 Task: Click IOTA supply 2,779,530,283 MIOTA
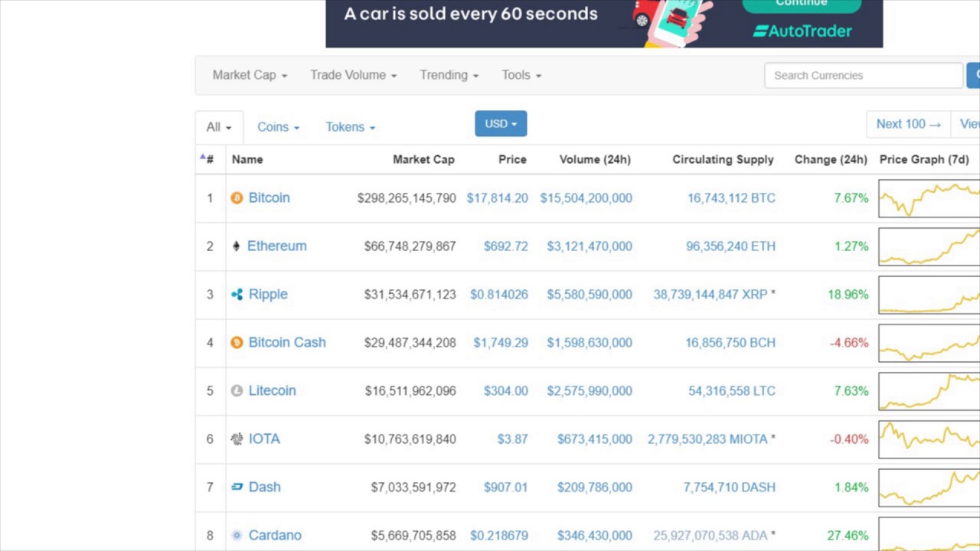click(x=707, y=439)
